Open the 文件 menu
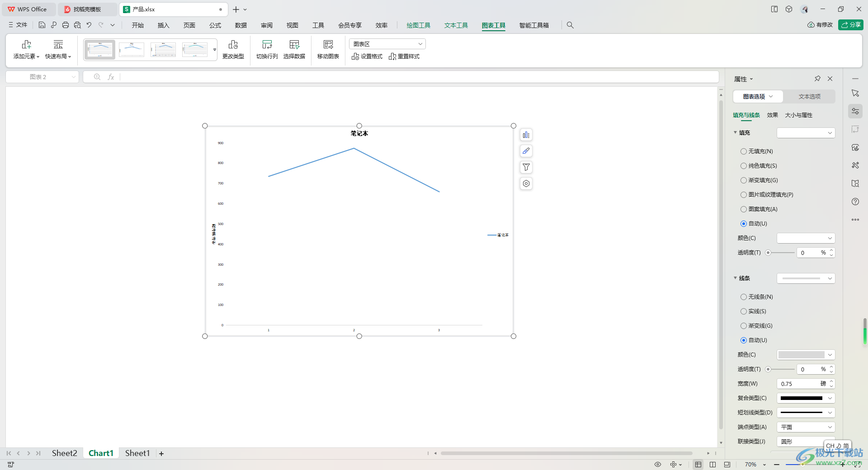Viewport: 868px width, 470px height. click(x=18, y=25)
